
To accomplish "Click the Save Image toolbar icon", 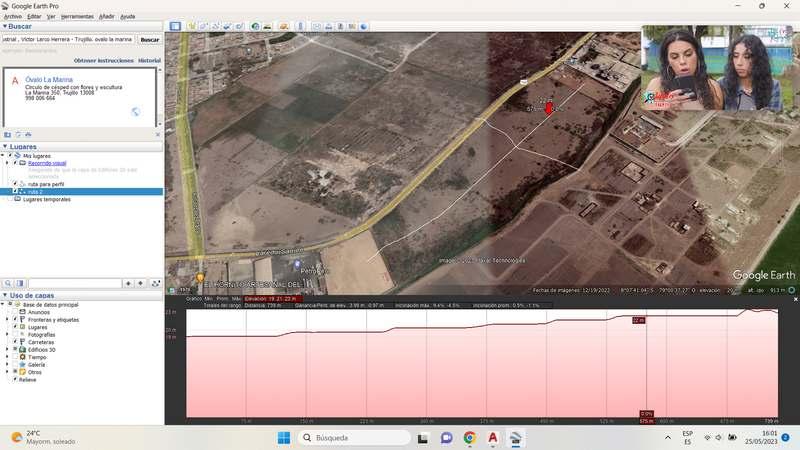I will 340,26.
